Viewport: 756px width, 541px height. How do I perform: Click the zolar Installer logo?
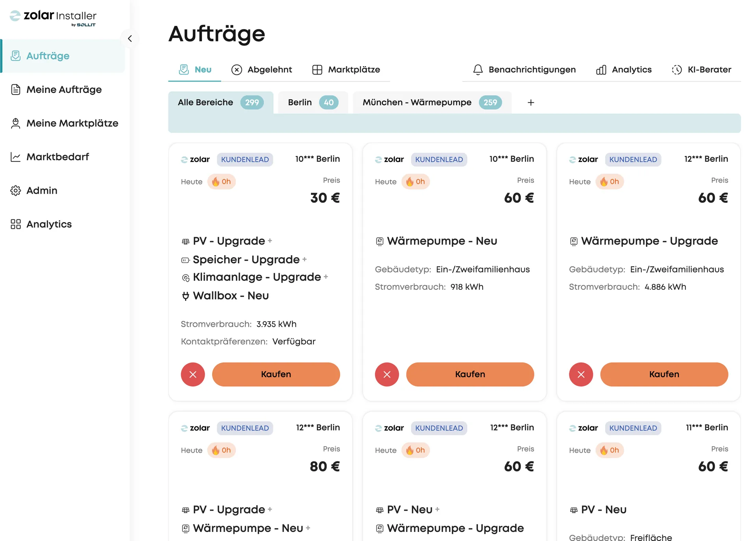tap(53, 17)
